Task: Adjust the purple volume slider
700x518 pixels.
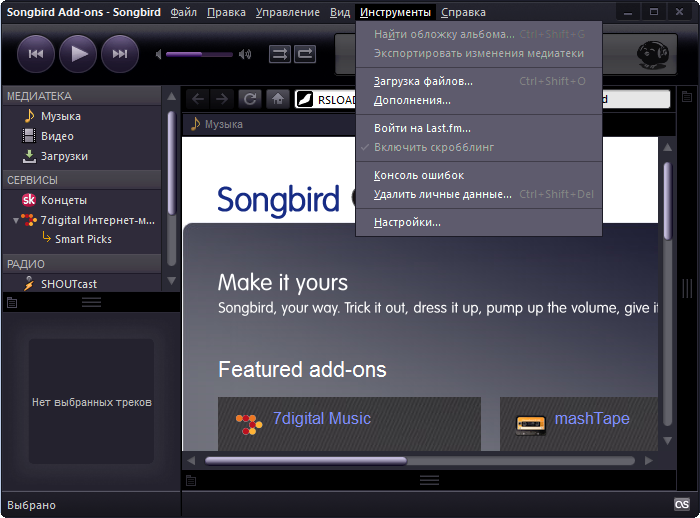Action: click(199, 54)
